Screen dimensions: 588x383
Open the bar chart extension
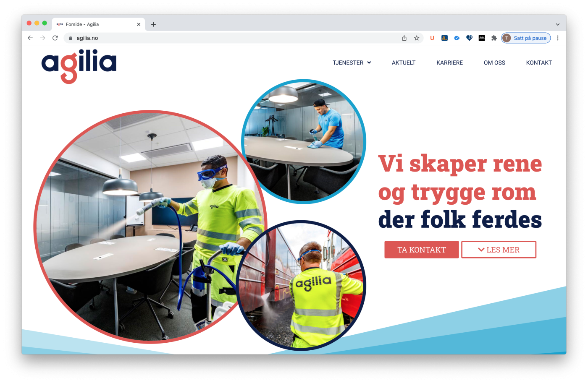pyautogui.click(x=444, y=38)
